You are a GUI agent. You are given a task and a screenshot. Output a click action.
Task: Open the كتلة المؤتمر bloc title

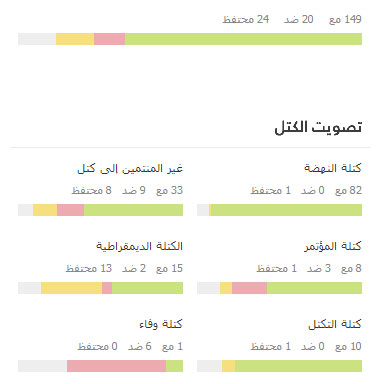tap(333, 246)
